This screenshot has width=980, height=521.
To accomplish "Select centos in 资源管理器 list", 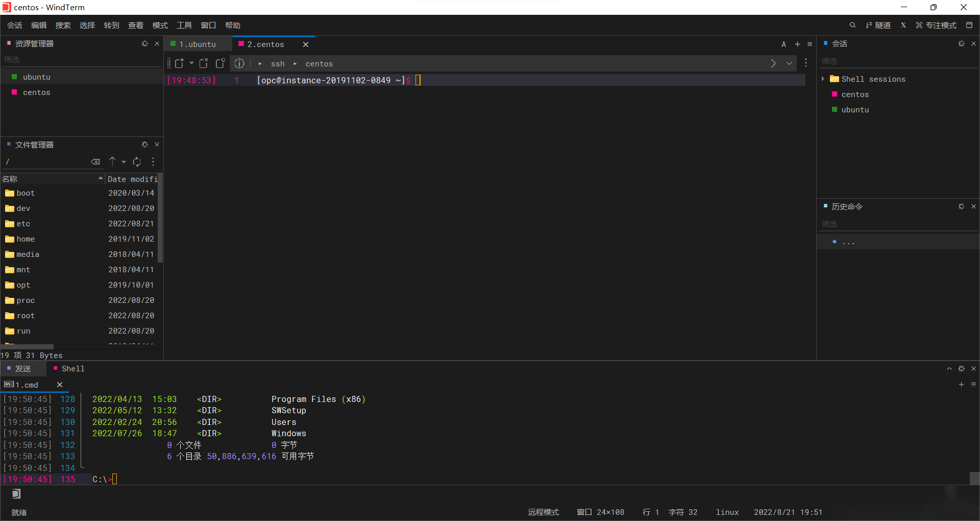I will pyautogui.click(x=82, y=92).
